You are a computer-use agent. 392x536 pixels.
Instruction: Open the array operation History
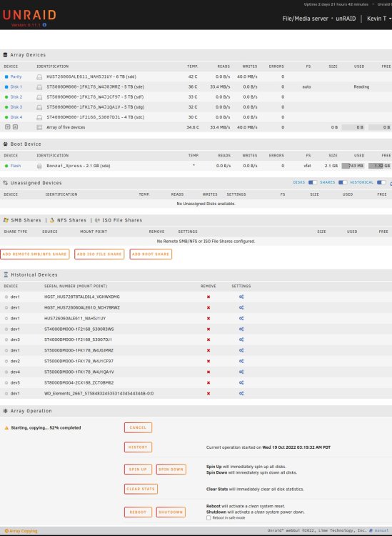pos(138,447)
